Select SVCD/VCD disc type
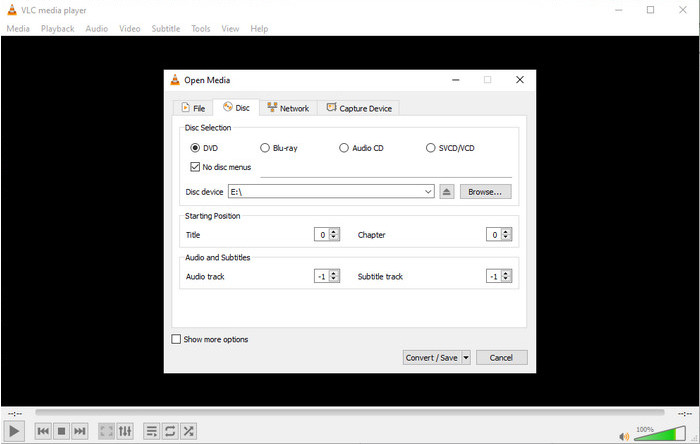 click(x=430, y=148)
